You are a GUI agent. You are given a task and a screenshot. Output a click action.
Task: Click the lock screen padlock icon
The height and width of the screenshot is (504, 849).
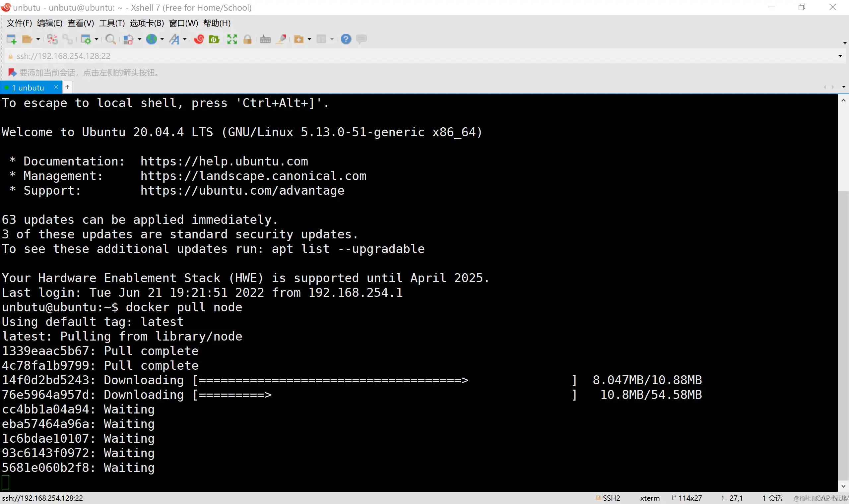coord(247,39)
